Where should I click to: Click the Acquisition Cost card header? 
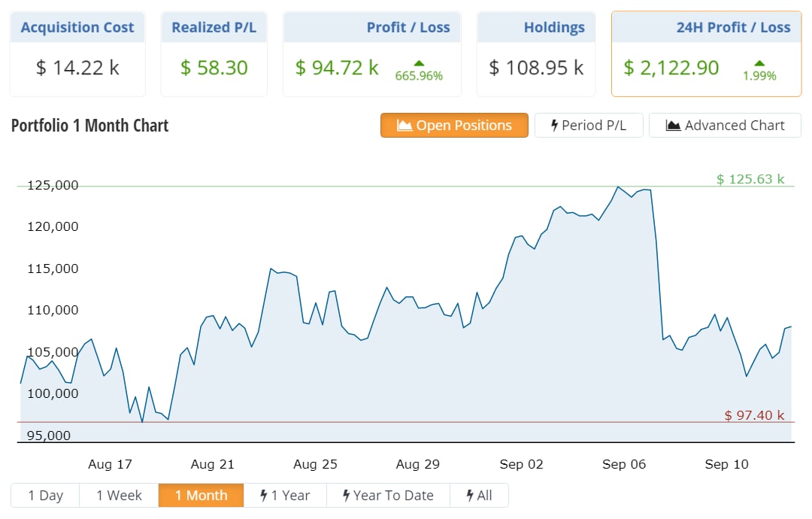click(77, 28)
